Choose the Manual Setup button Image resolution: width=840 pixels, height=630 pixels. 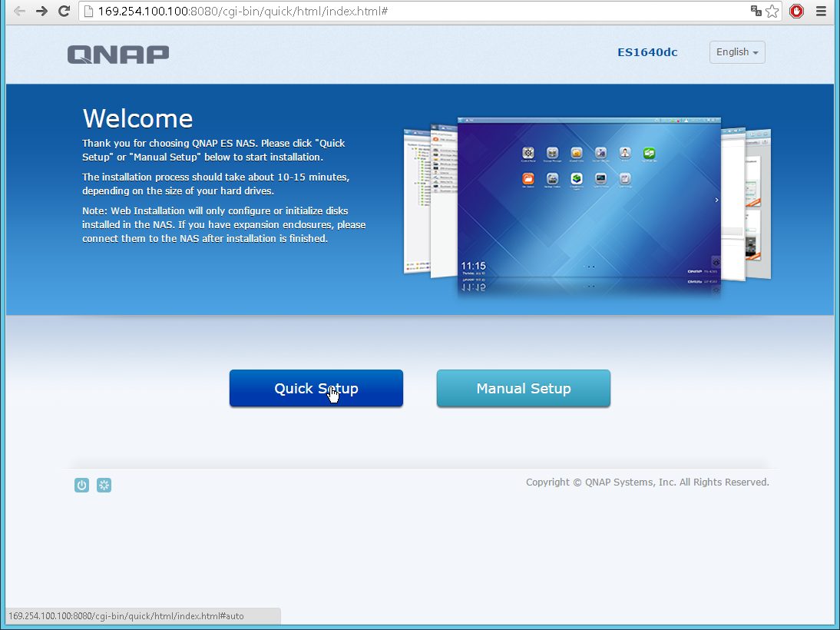(523, 389)
